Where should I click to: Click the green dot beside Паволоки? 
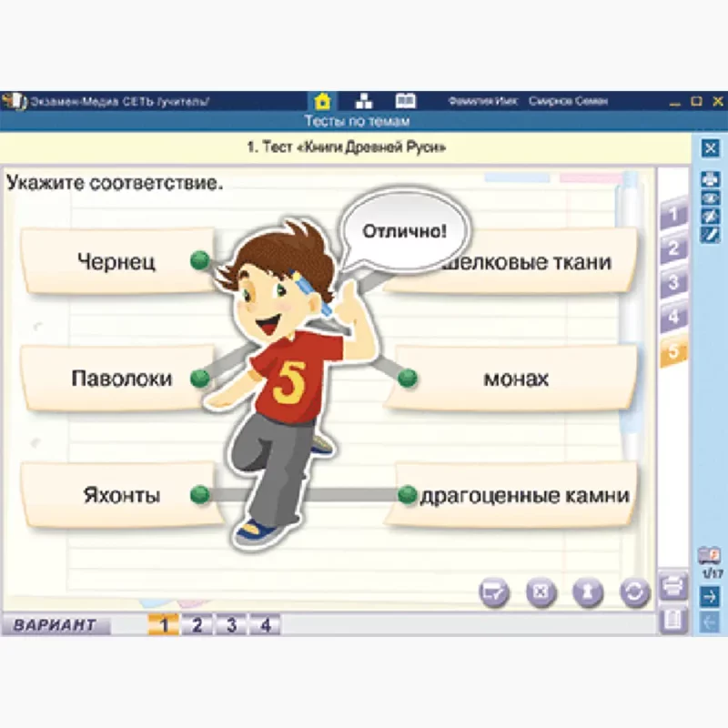pos(200,379)
